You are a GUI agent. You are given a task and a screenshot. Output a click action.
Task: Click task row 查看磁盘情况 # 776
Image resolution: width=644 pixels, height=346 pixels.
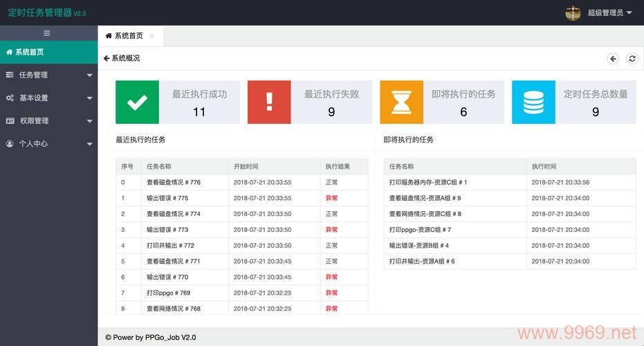coord(242,183)
